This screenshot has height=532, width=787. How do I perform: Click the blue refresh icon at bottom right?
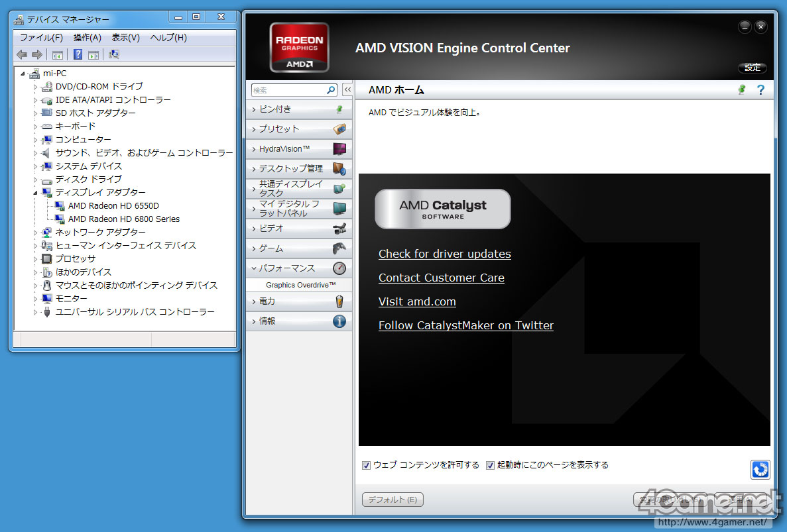pos(760,469)
